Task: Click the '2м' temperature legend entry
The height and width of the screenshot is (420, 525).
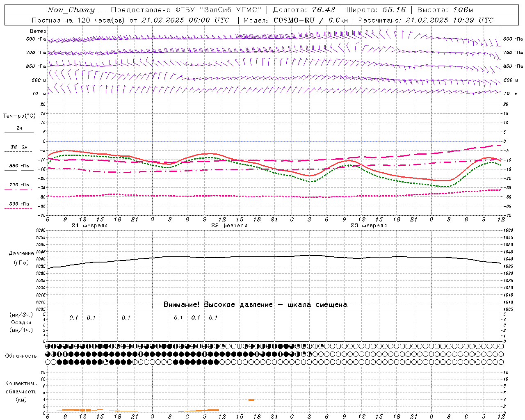Action: pos(19,128)
